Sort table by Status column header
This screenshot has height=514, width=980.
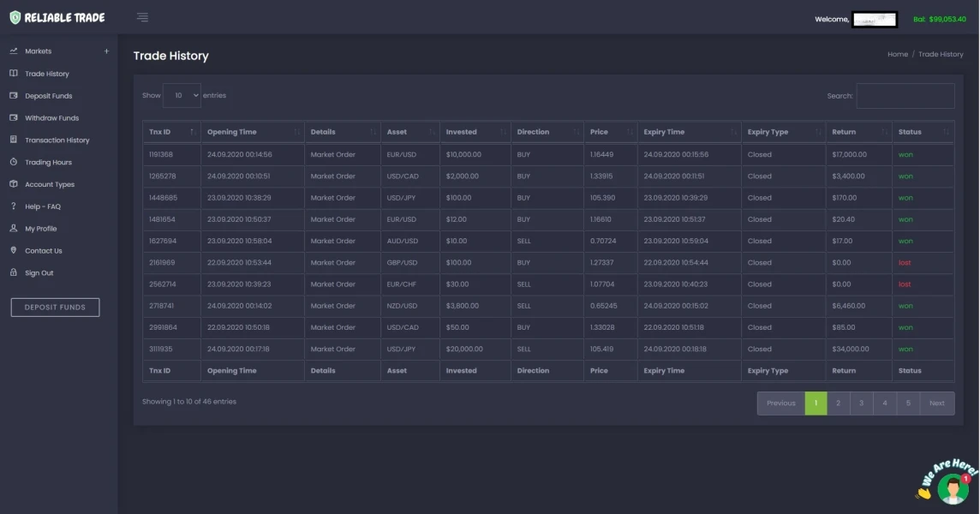pos(922,132)
